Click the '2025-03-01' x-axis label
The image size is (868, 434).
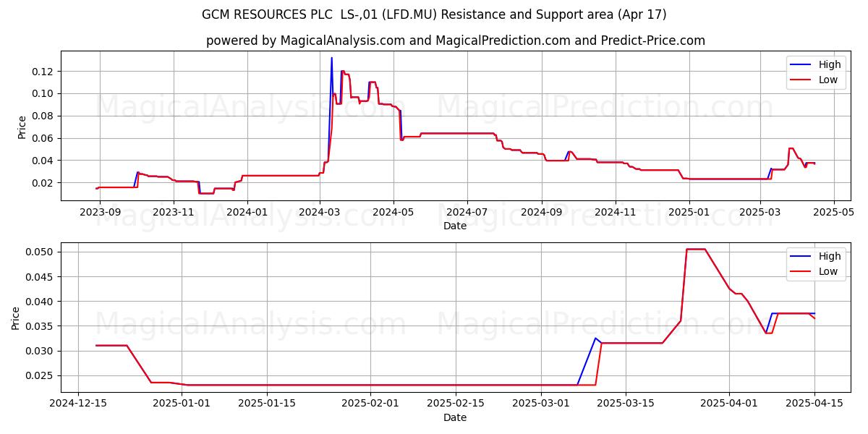pyautogui.click(x=541, y=404)
